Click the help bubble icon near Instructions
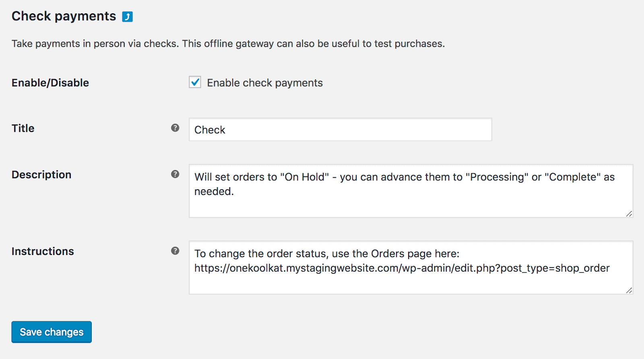This screenshot has height=359, width=644. point(175,251)
